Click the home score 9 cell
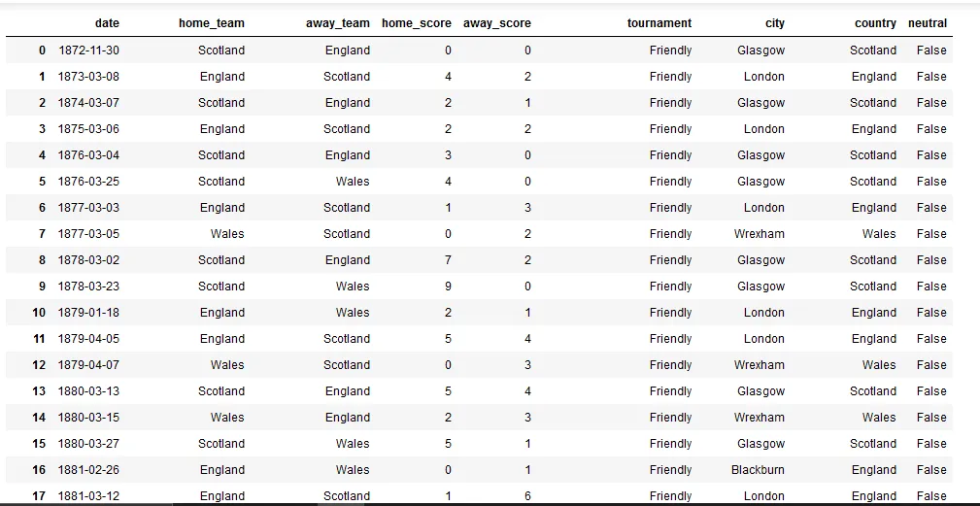The width and height of the screenshot is (980, 506). [446, 287]
